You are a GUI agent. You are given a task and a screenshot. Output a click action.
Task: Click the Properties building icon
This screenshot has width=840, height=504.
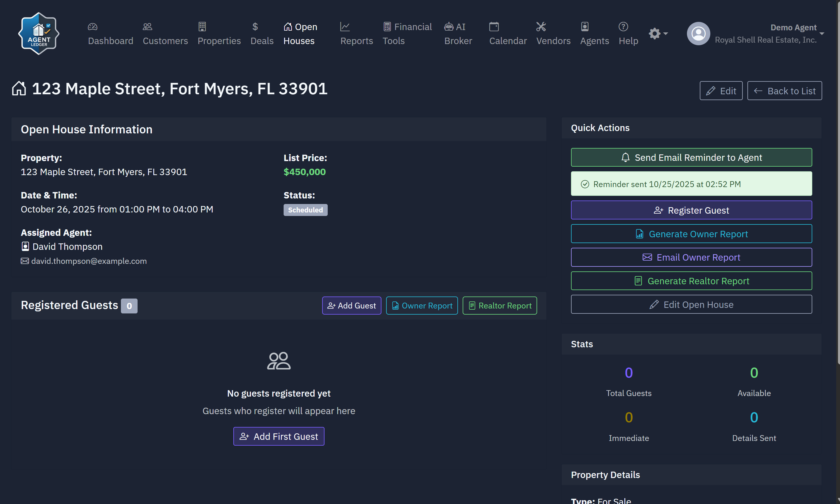point(202,27)
